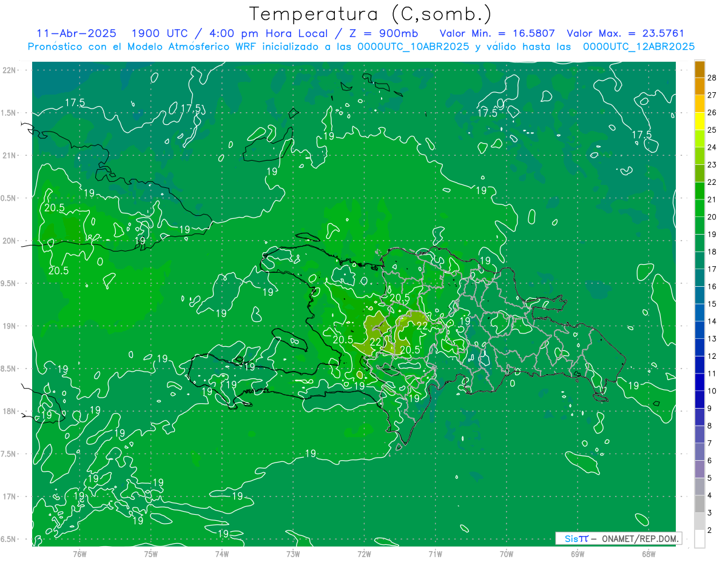Click the '12' label on the color legend
Viewport: 728px width, 562px height.
coord(712,356)
